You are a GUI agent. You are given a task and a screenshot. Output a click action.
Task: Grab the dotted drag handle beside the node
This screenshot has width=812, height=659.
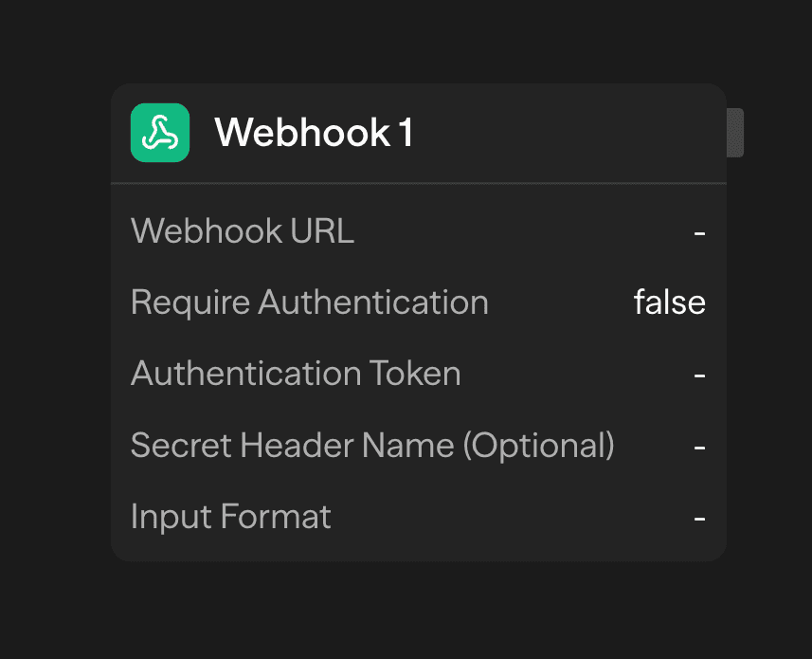point(736,133)
